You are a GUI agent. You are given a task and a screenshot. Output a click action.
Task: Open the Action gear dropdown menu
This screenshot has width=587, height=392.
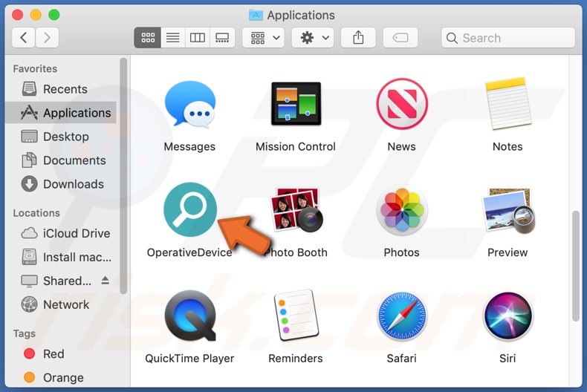click(312, 38)
